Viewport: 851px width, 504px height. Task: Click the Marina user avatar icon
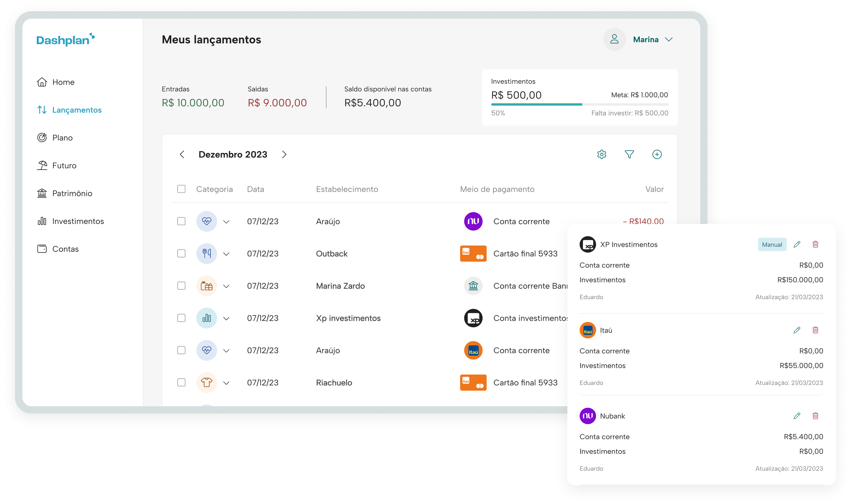tap(614, 39)
